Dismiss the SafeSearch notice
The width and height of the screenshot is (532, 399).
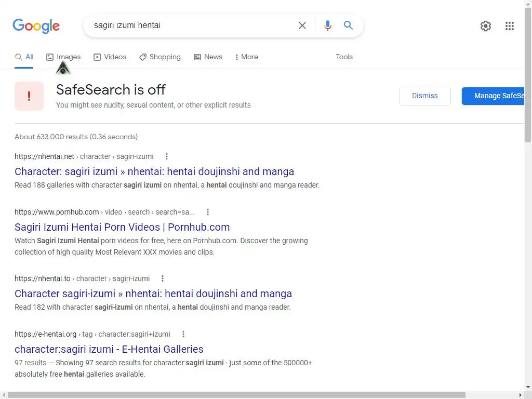(x=424, y=96)
